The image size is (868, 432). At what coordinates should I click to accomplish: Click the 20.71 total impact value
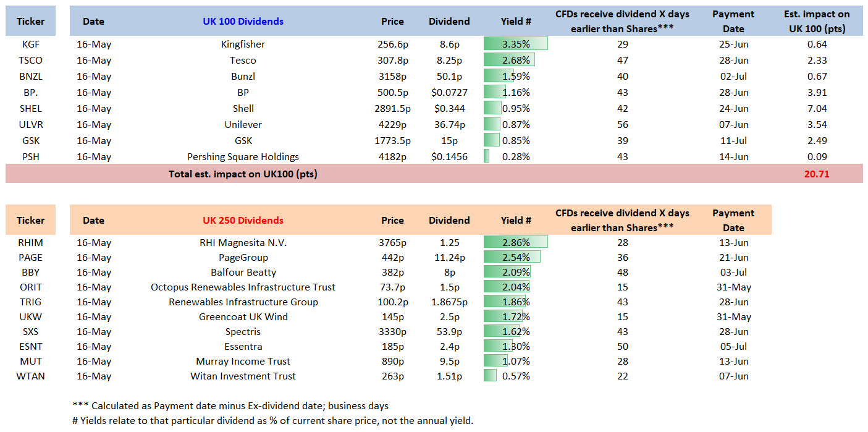pos(816,174)
